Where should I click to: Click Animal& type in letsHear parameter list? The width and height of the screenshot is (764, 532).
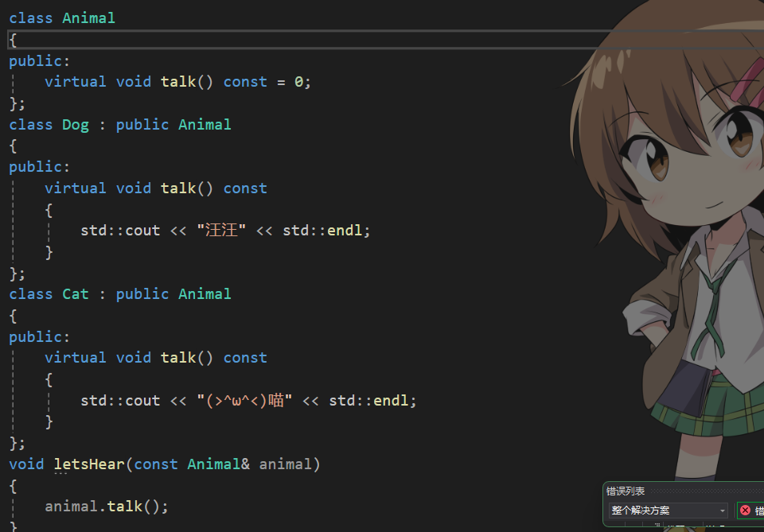(x=218, y=464)
